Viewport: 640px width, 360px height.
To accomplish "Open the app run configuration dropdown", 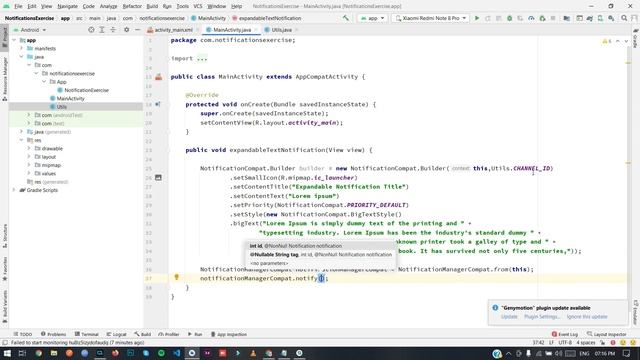I will click(372, 18).
